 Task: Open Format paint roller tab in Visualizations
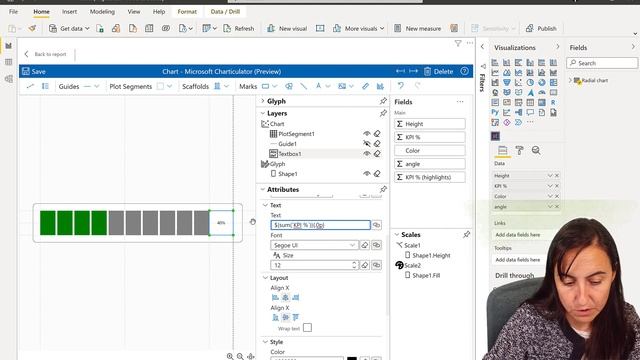coord(519,151)
